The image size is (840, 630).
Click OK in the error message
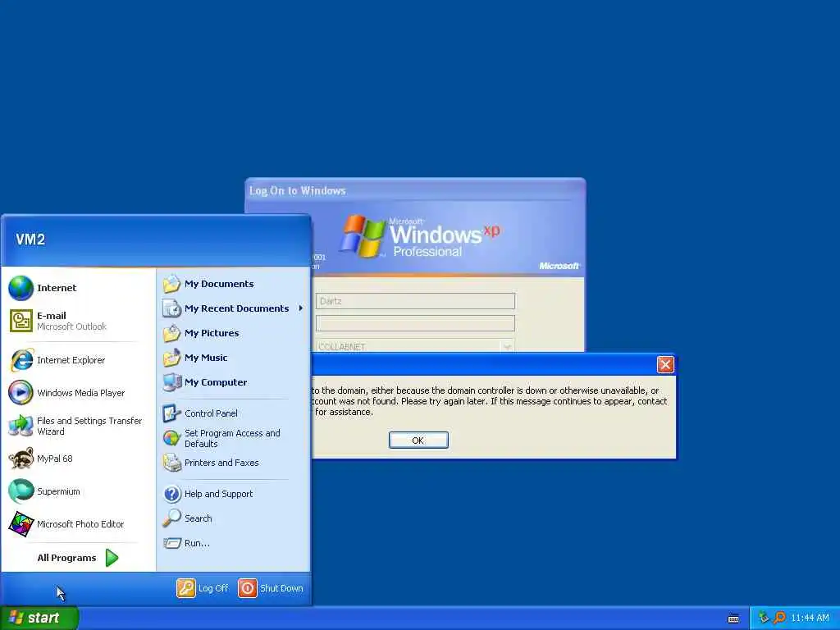coord(418,441)
